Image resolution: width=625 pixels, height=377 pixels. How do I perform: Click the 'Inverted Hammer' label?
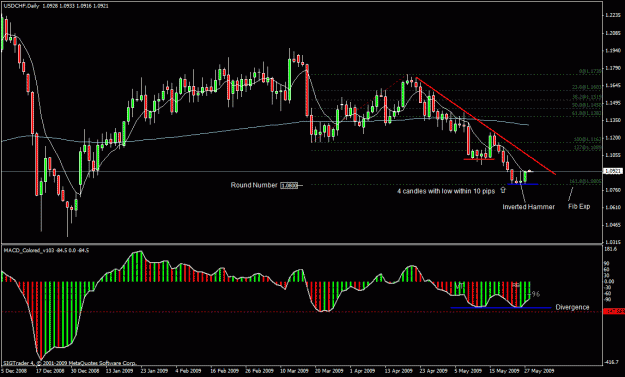click(x=528, y=207)
